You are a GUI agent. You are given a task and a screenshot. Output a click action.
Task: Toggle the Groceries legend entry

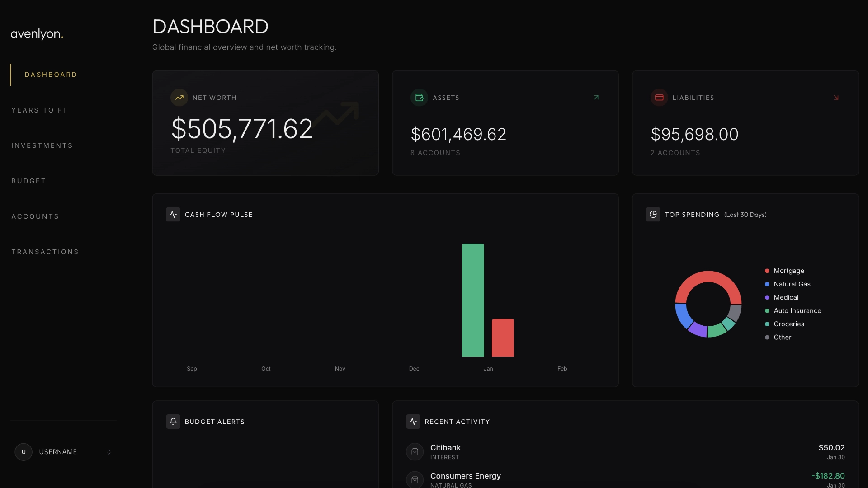click(788, 324)
